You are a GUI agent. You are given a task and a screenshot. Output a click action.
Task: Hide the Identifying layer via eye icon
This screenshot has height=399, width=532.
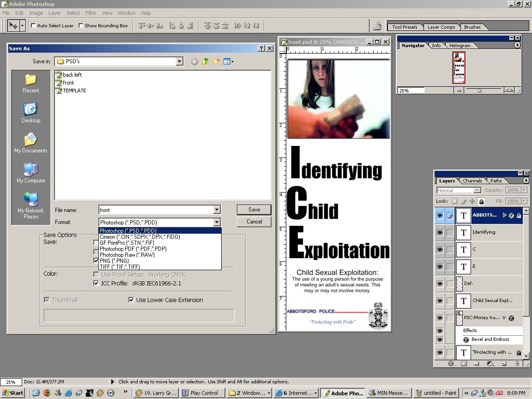(440, 232)
